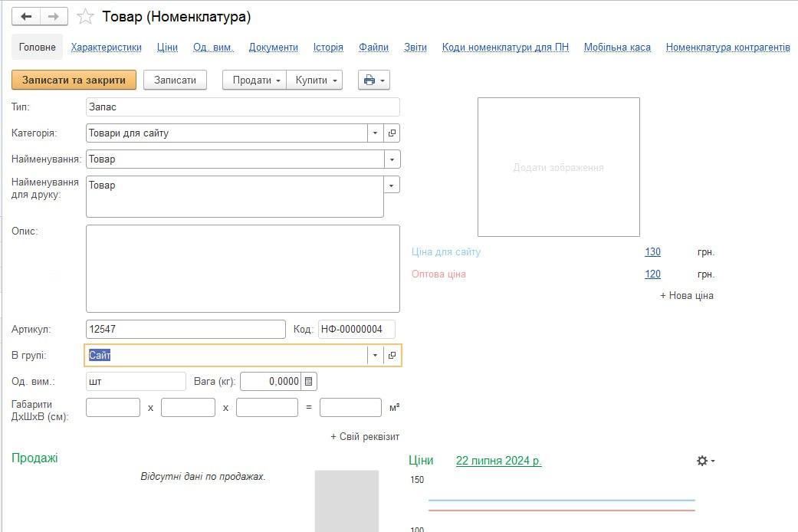This screenshot has height=532, width=798.
Task: Open the Категорія item with the open icon
Action: 392,133
